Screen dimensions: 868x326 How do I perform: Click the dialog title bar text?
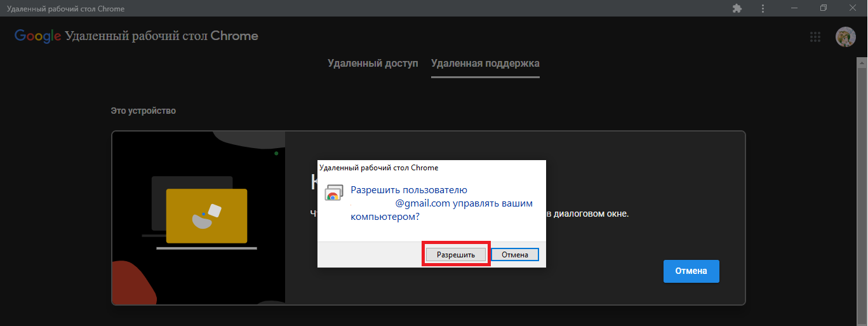(378, 168)
